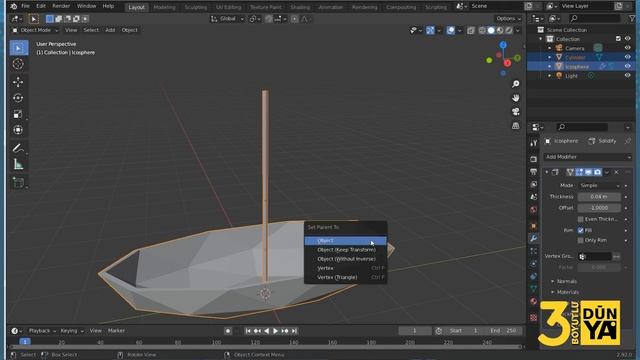Click the viewport zoom magnifier icon
The height and width of the screenshot is (360, 640).
[516, 84]
